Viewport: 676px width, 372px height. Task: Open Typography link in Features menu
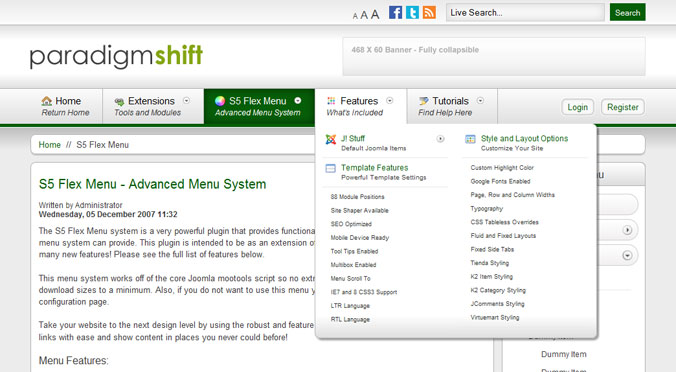click(486, 209)
